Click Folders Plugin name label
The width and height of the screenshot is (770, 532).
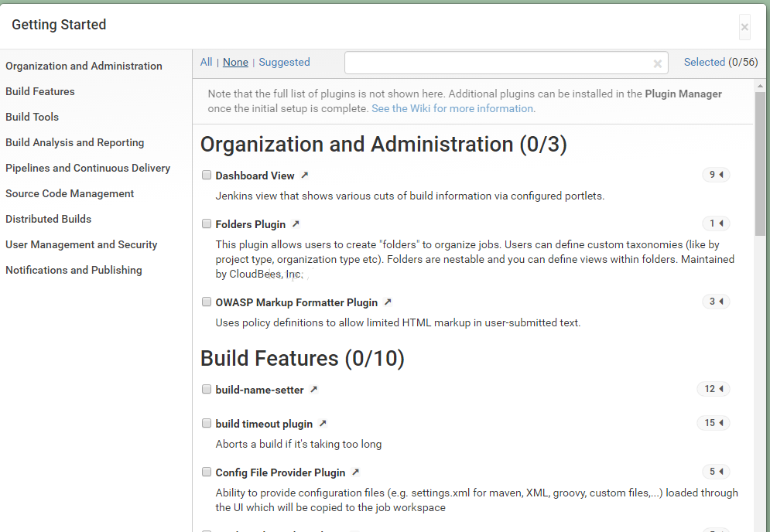(251, 224)
